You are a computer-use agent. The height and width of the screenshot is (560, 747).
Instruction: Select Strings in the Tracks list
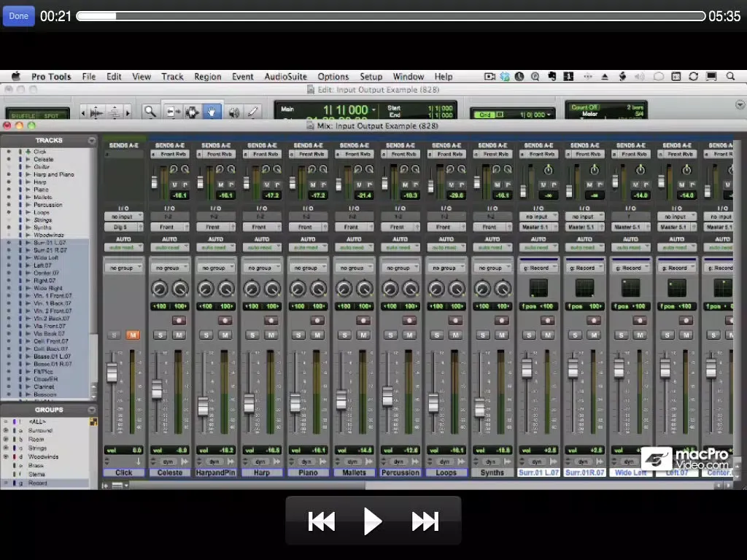coord(42,220)
